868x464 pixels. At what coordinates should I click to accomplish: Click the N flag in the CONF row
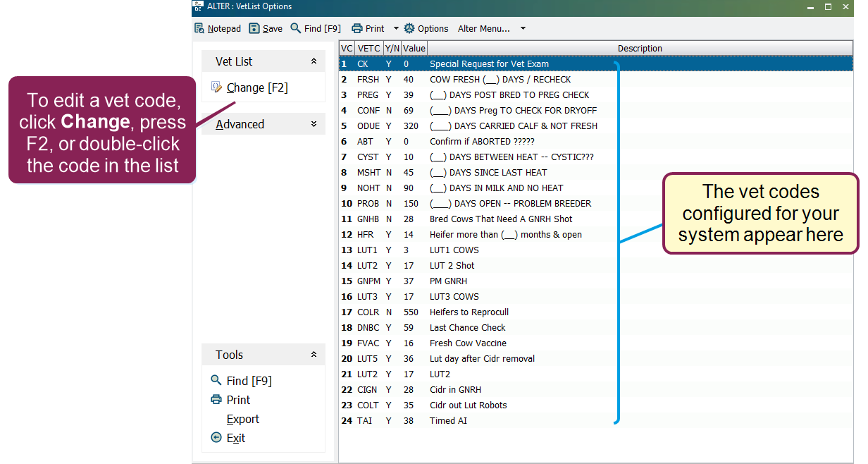coord(388,111)
